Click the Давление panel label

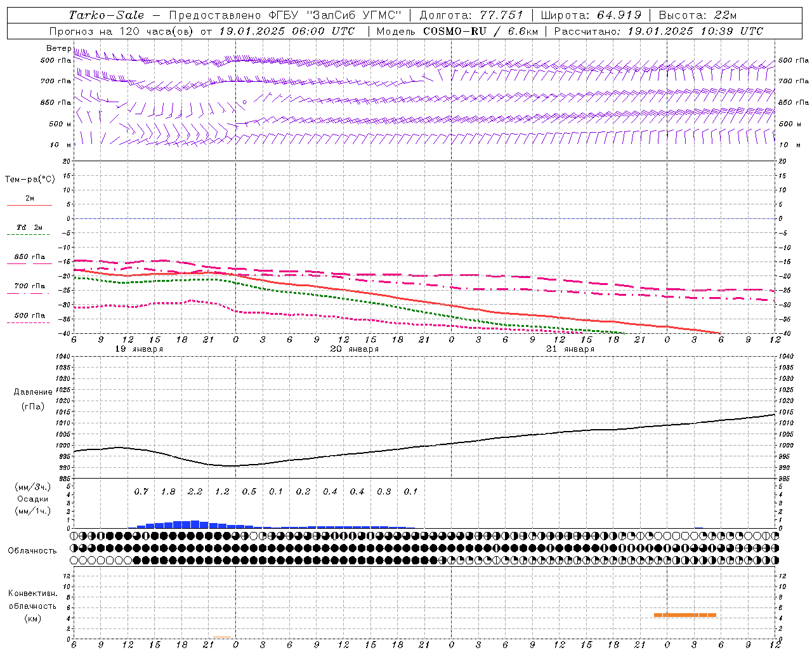tap(33, 392)
